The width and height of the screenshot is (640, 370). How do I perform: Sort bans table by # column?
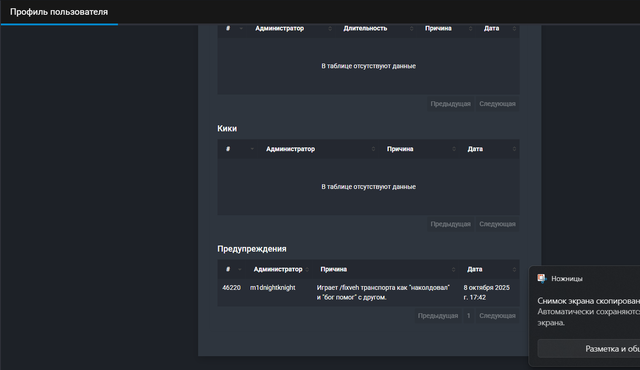pos(233,29)
